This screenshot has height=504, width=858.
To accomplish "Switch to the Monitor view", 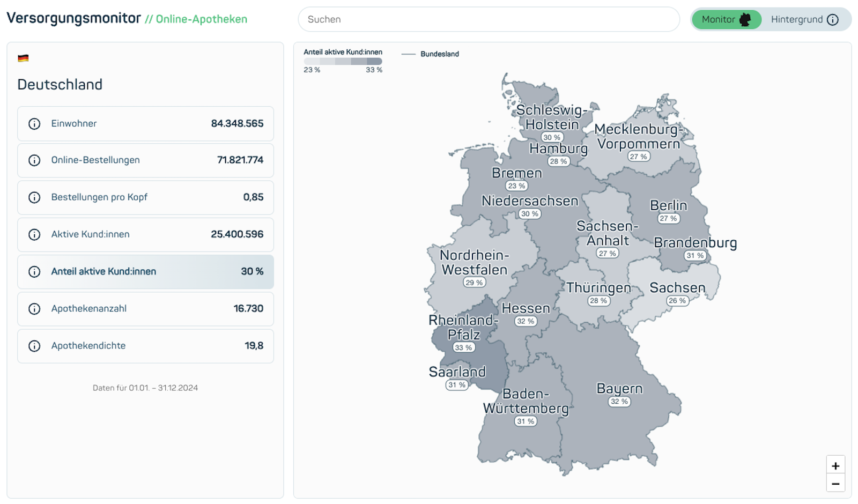I will (x=726, y=20).
